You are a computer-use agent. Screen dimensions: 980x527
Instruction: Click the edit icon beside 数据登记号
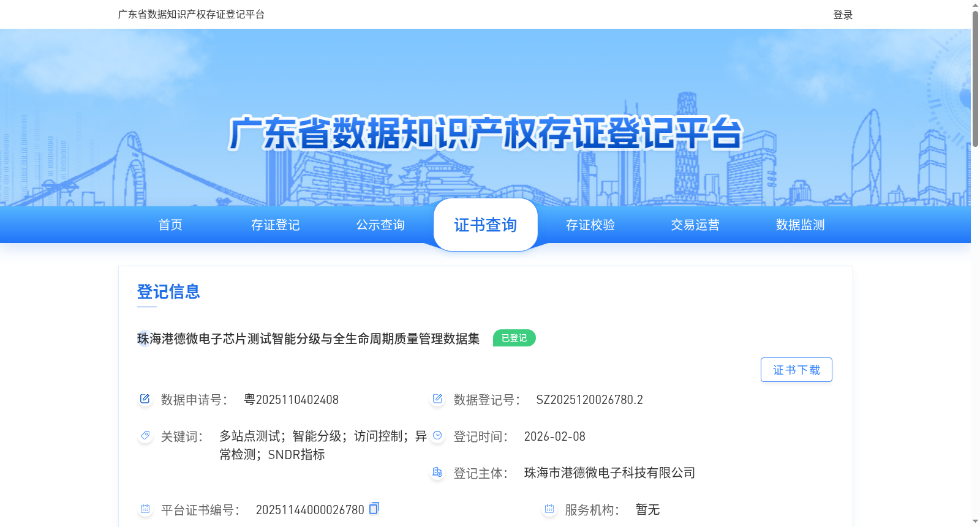pyautogui.click(x=437, y=399)
